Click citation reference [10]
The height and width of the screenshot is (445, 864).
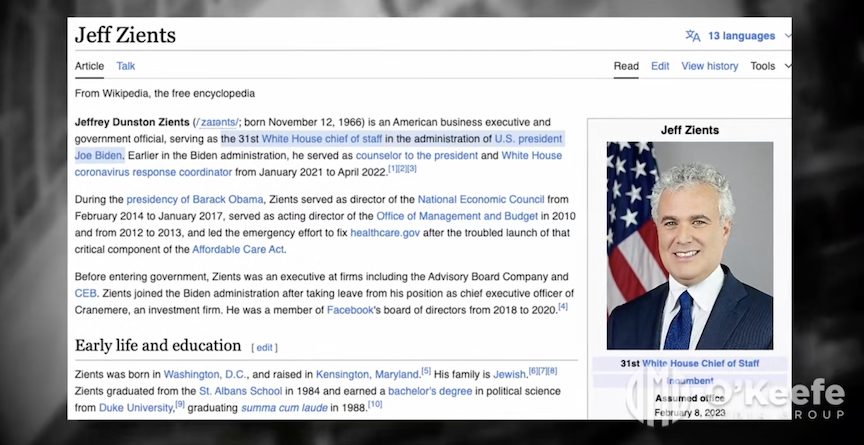[375, 405]
